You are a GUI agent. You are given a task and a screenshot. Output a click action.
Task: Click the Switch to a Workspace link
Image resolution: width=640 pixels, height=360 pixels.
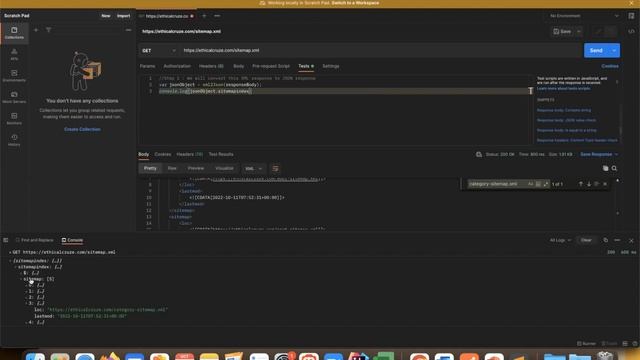[x=355, y=3]
